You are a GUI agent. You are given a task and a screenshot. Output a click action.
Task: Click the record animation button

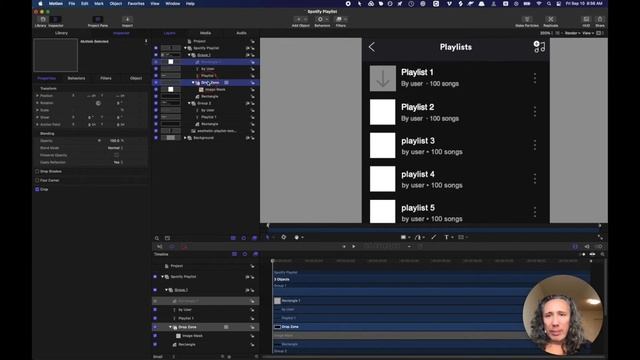click(x=184, y=247)
